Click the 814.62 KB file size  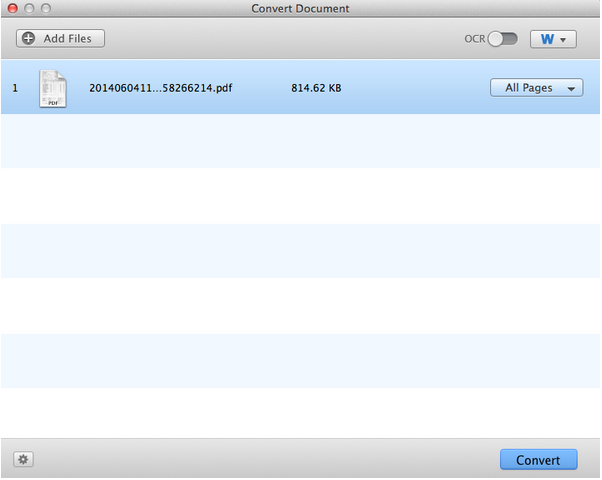(316, 88)
